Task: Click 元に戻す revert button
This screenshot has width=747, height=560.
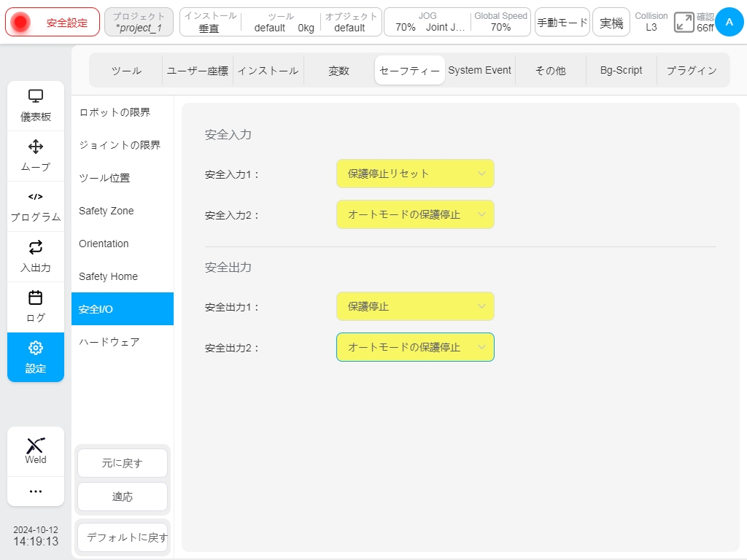Action: click(123, 463)
